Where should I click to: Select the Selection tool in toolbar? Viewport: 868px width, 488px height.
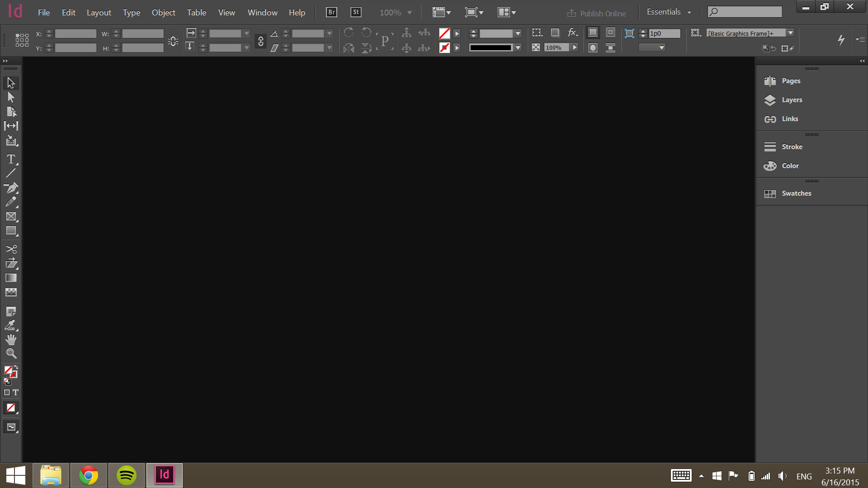coord(11,82)
